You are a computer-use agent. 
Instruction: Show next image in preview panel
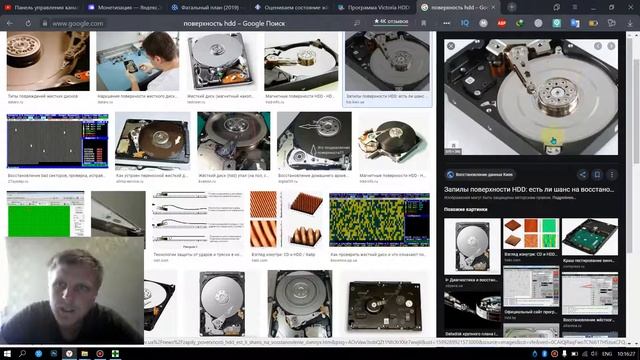611,46
